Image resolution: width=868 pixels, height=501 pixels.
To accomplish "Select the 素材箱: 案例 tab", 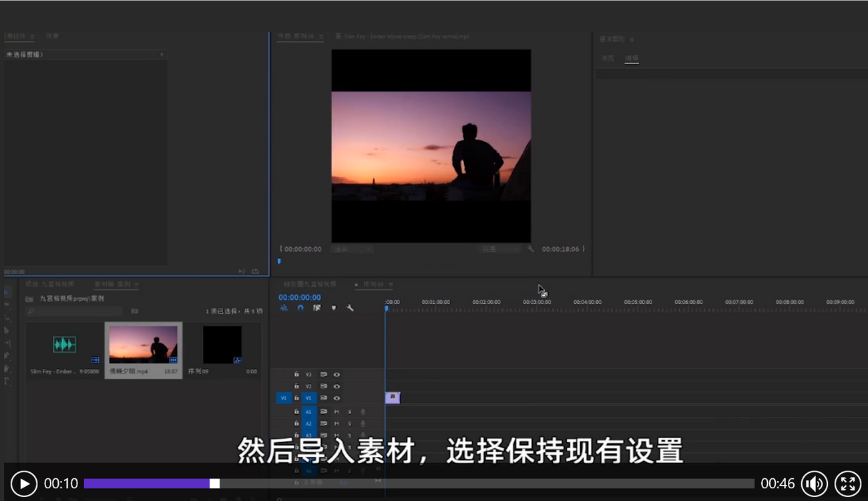I will [112, 285].
